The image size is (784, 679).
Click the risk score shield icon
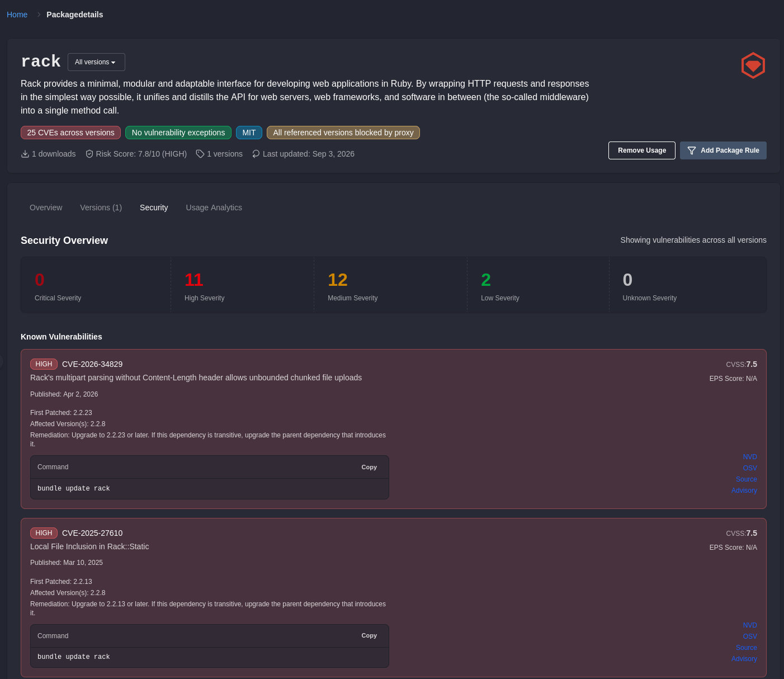[x=89, y=154]
